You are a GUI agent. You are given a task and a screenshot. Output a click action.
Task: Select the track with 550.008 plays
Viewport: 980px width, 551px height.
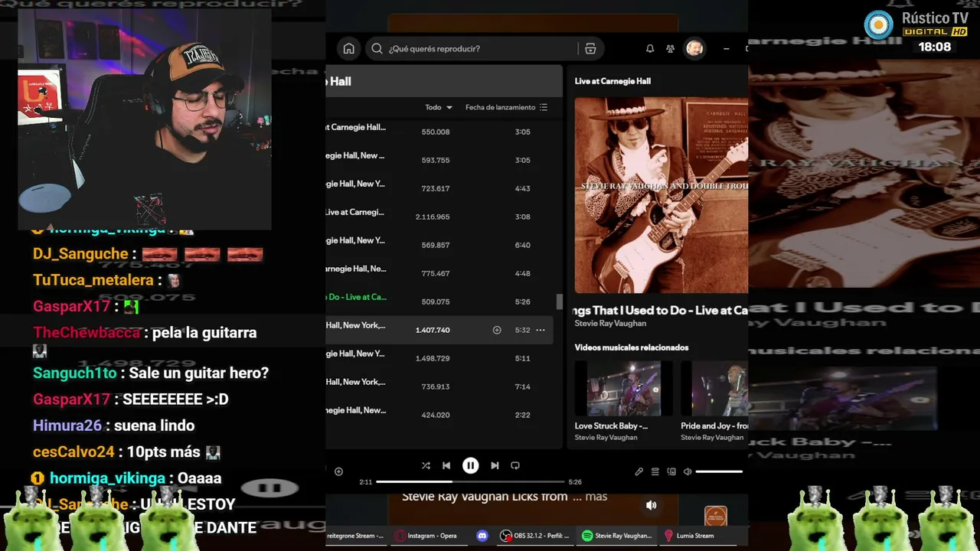(439, 132)
